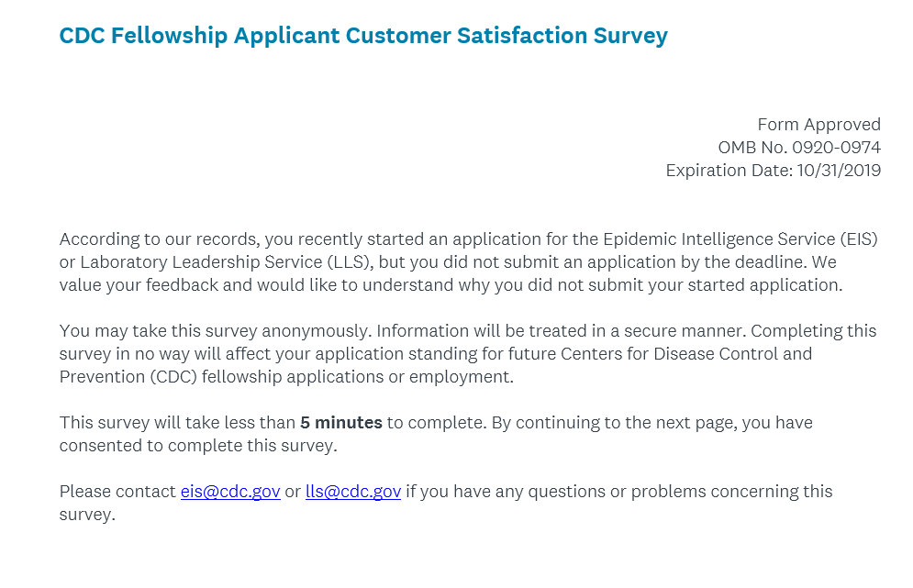Click "You may take this survey anonymously" sentence
The image size is (913, 588).
[215, 331]
